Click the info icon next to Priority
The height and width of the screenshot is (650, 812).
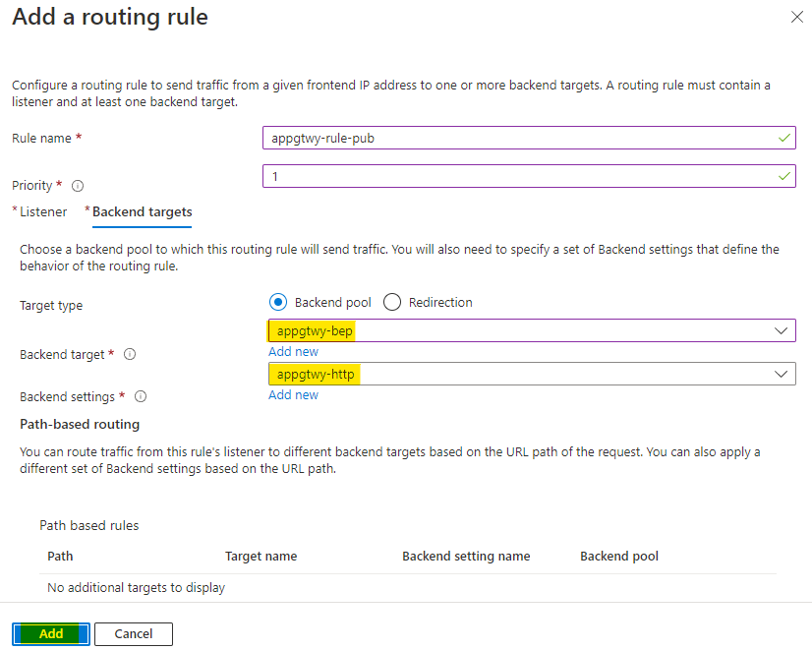[x=78, y=186]
